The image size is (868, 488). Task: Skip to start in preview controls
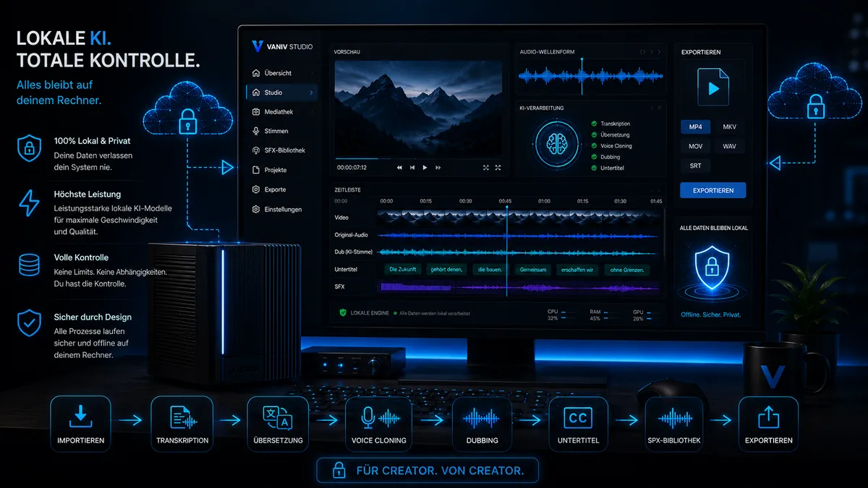tap(412, 167)
